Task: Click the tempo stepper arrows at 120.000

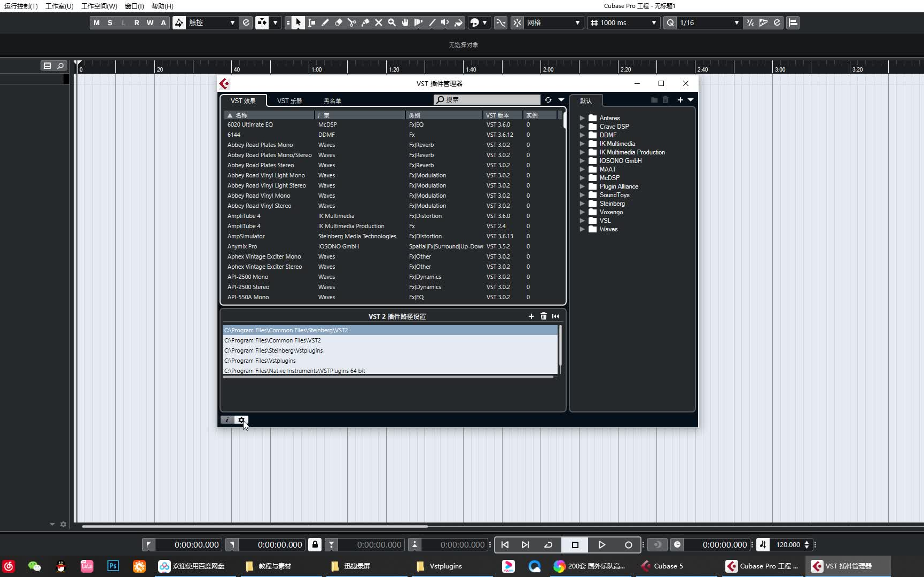Action: [x=806, y=544]
